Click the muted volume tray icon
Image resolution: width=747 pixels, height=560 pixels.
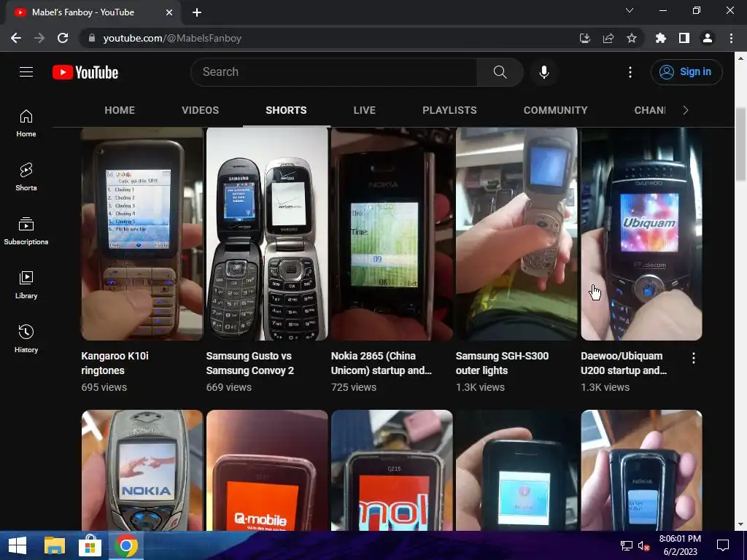643,545
